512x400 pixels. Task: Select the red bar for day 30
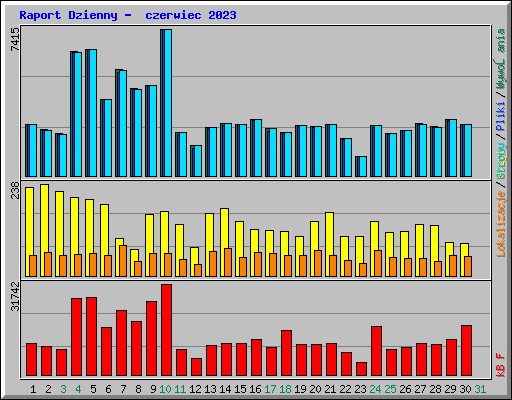tap(466, 351)
